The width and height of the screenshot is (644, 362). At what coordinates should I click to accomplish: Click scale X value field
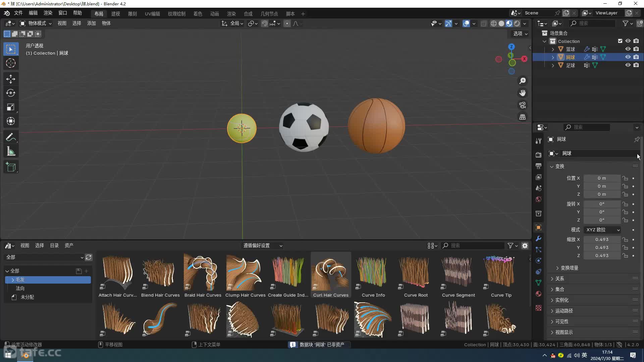[x=602, y=240]
